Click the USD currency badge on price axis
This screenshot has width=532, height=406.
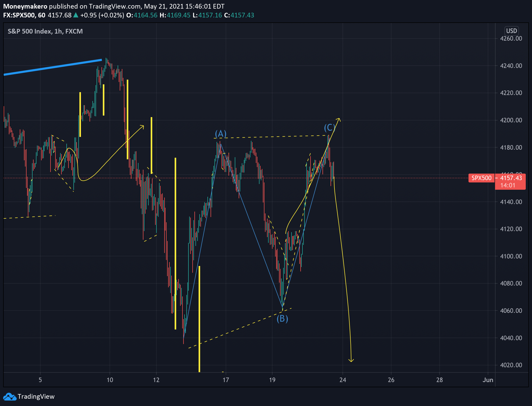pos(511,31)
